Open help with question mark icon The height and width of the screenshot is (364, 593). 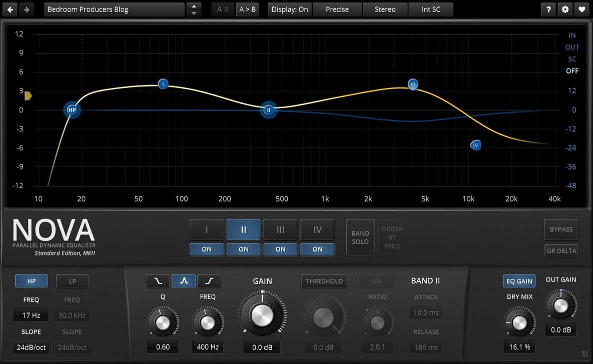548,9
